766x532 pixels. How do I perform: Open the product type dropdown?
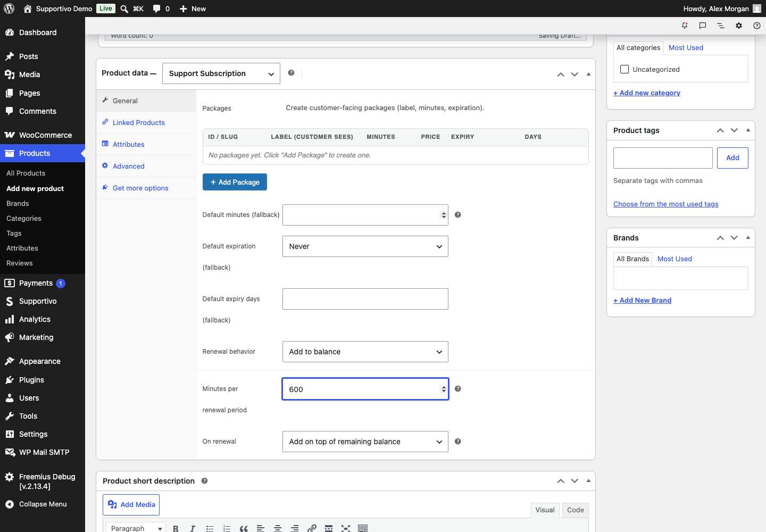221,73
